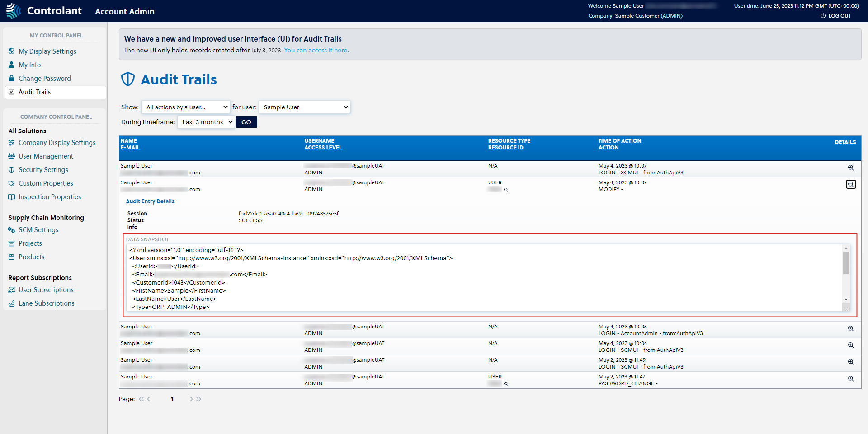Screen dimensions: 868x434
Task: Click the Change Password lock icon
Action: click(12, 78)
